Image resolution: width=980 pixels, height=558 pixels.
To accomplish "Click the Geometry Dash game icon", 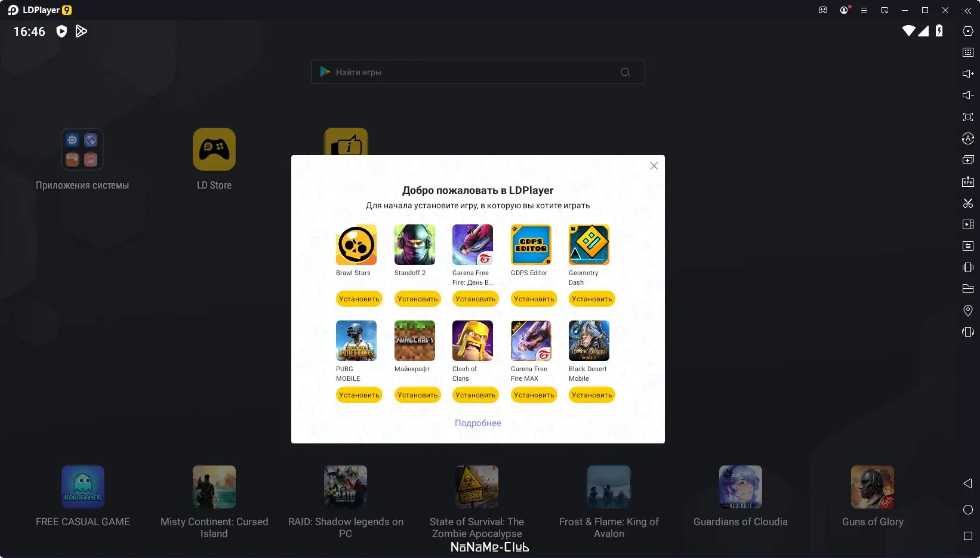I will [x=589, y=245].
